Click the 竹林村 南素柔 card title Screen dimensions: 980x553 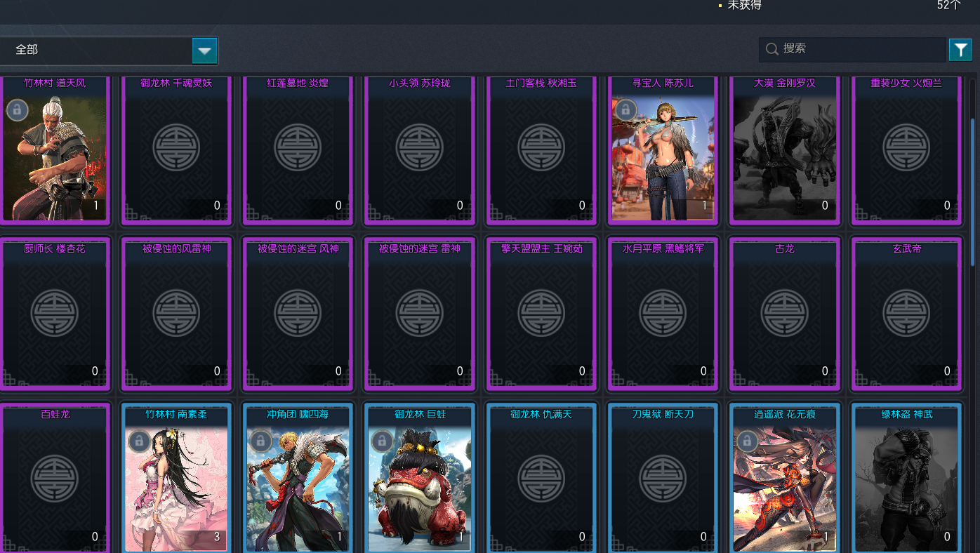(x=176, y=414)
